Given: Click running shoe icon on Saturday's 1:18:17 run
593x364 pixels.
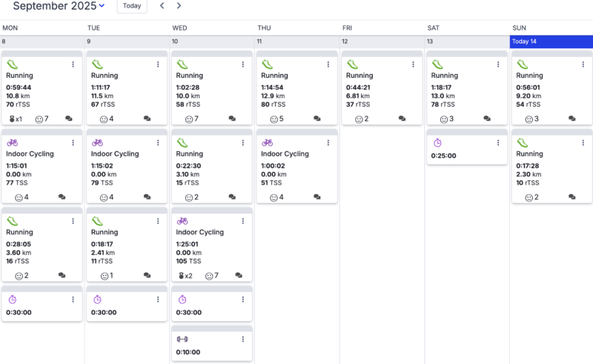Looking at the screenshot, I should point(437,64).
